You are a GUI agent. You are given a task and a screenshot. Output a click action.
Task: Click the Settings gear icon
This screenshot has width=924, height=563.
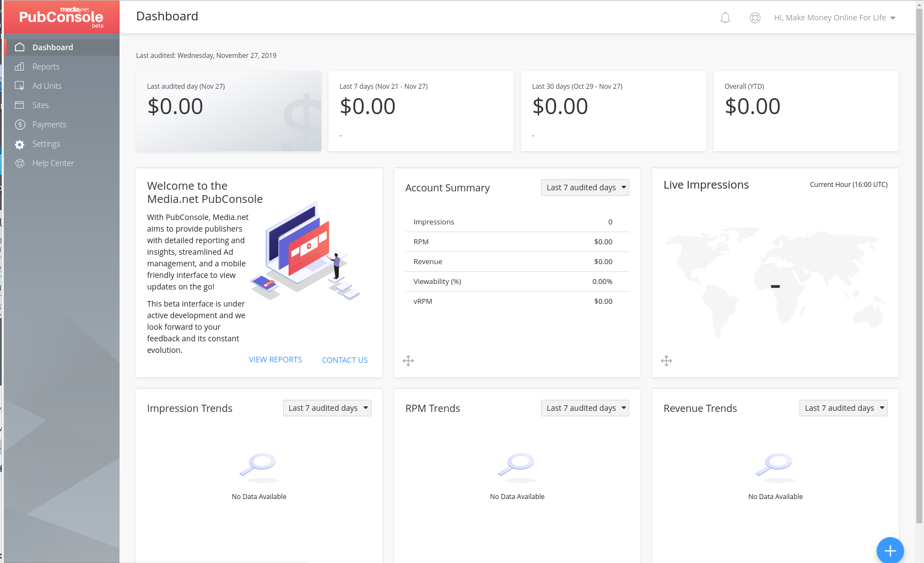coord(20,144)
